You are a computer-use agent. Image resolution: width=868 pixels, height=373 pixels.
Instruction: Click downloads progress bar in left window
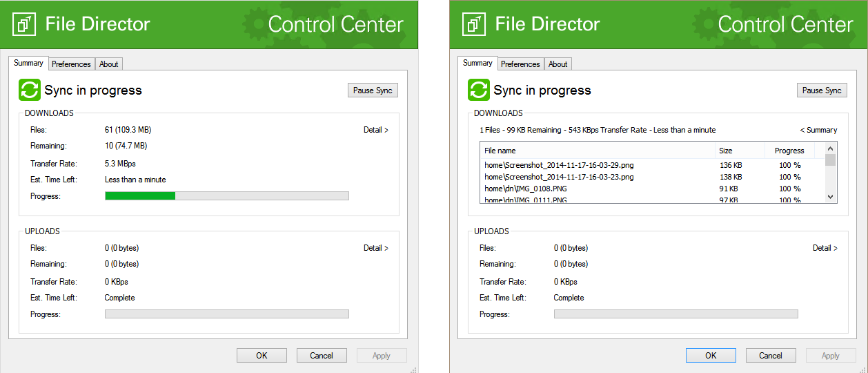point(227,196)
